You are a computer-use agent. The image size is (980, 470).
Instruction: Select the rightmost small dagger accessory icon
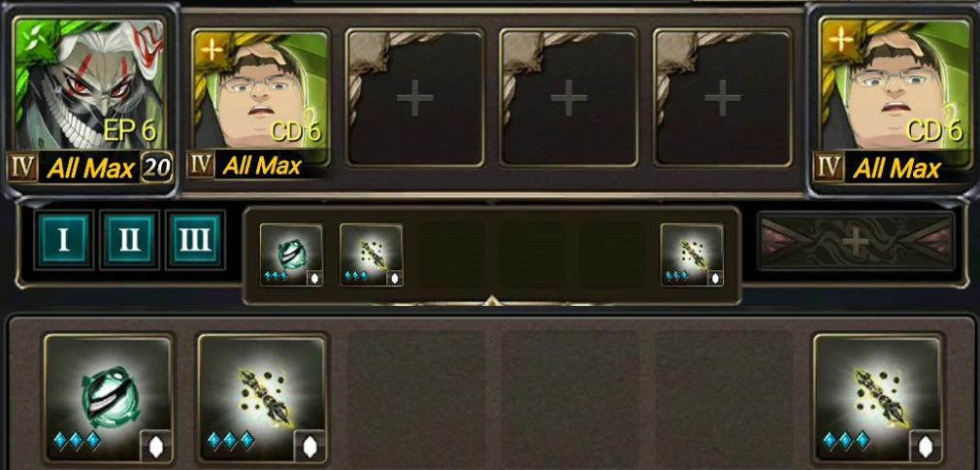(x=692, y=254)
